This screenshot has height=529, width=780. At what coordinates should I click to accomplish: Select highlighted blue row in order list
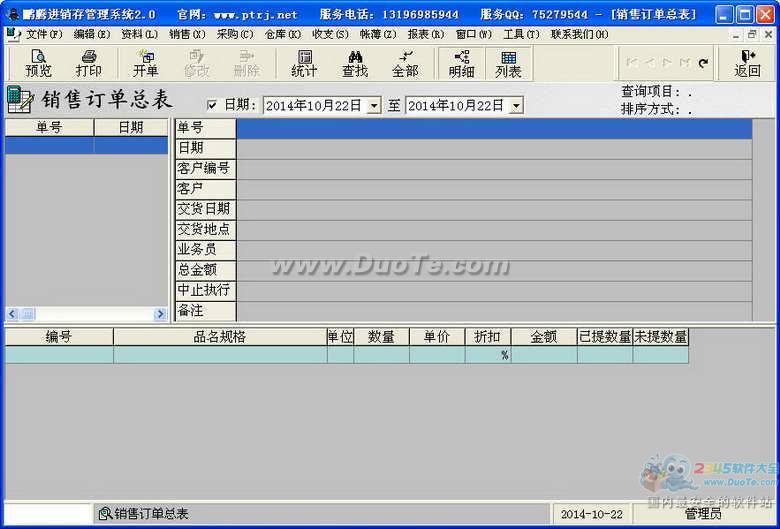point(87,145)
